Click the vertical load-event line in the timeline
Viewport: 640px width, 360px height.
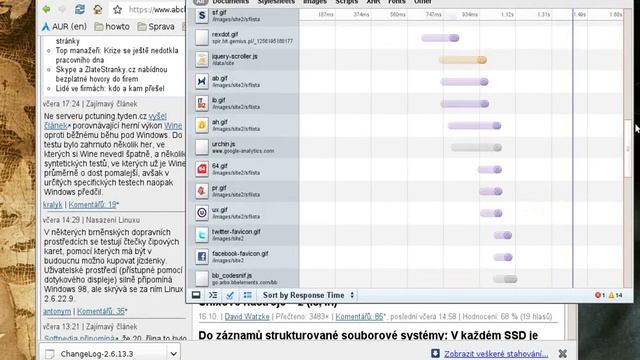pyautogui.click(x=573, y=149)
